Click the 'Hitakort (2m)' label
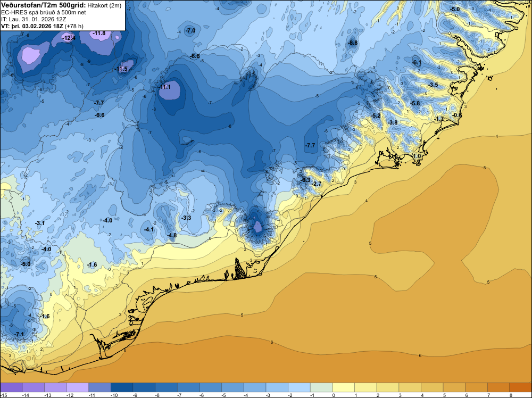 click(x=104, y=6)
